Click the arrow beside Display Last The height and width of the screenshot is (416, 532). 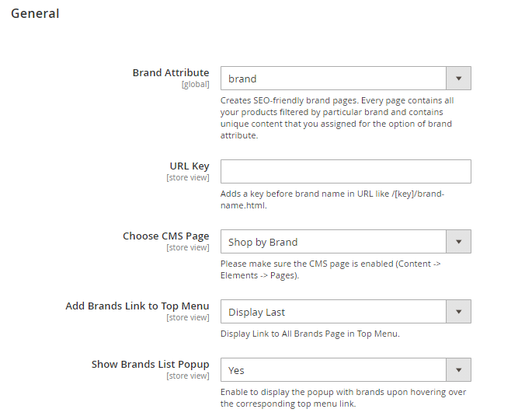(458, 312)
